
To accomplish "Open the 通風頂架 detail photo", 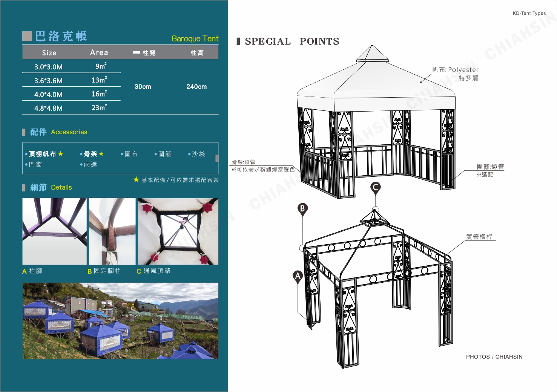I will 178,231.
